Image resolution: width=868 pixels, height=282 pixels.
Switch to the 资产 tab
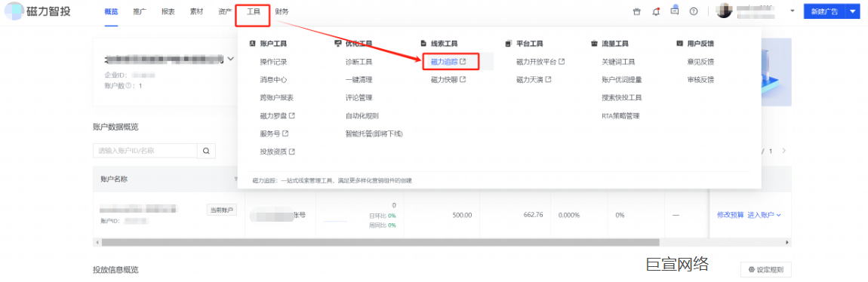click(x=226, y=11)
